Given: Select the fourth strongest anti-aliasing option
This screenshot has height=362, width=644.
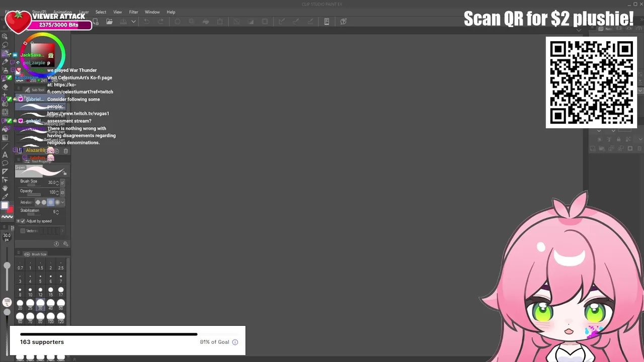Looking at the screenshot, I should pos(57,202).
